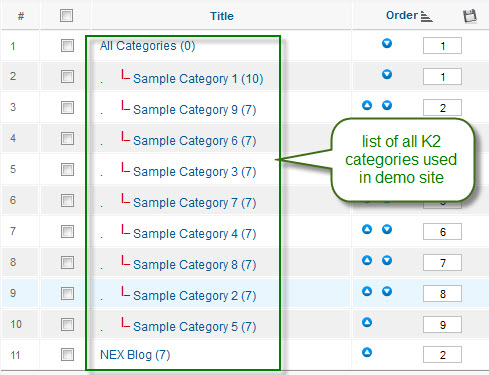Viewport: 489px width, 375px height.
Task: Open Sample Category 1 (10)
Action: click(198, 79)
